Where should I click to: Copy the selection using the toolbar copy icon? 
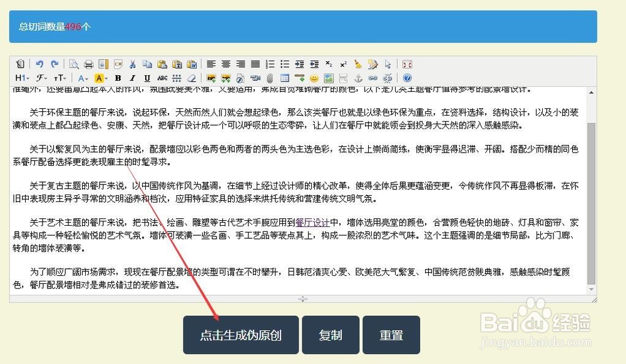(x=147, y=64)
